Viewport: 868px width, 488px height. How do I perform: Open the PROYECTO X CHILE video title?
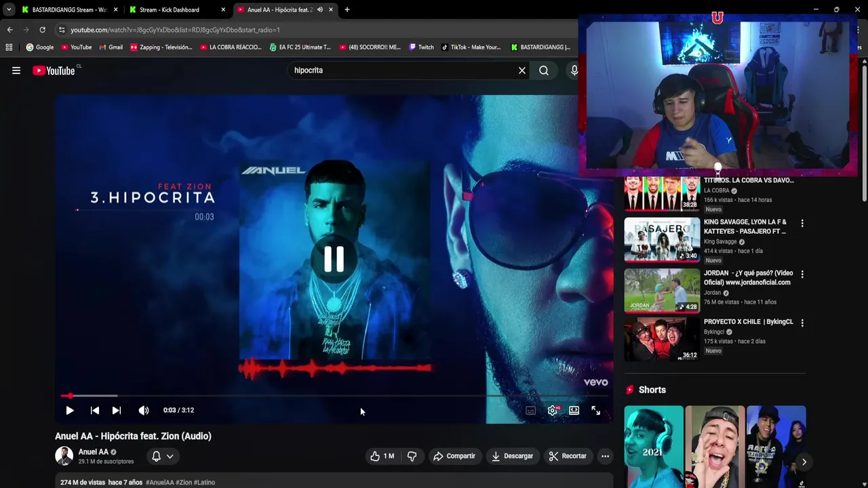click(x=748, y=322)
